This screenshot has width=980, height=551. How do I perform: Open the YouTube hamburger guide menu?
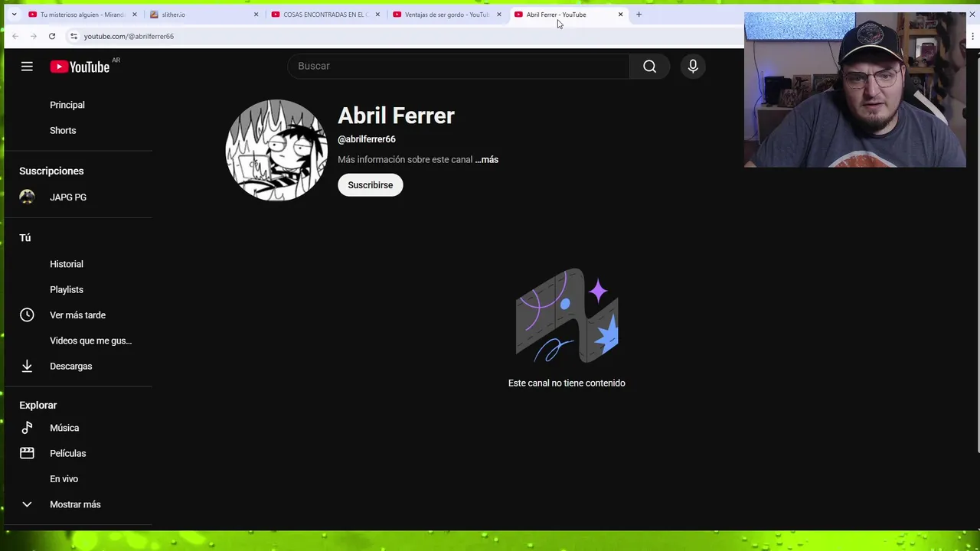coord(27,67)
